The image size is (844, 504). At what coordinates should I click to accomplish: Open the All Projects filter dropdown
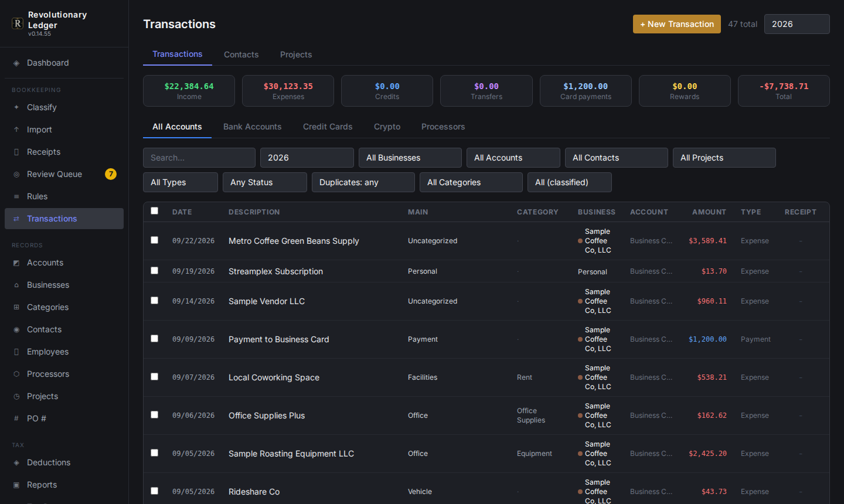(724, 158)
